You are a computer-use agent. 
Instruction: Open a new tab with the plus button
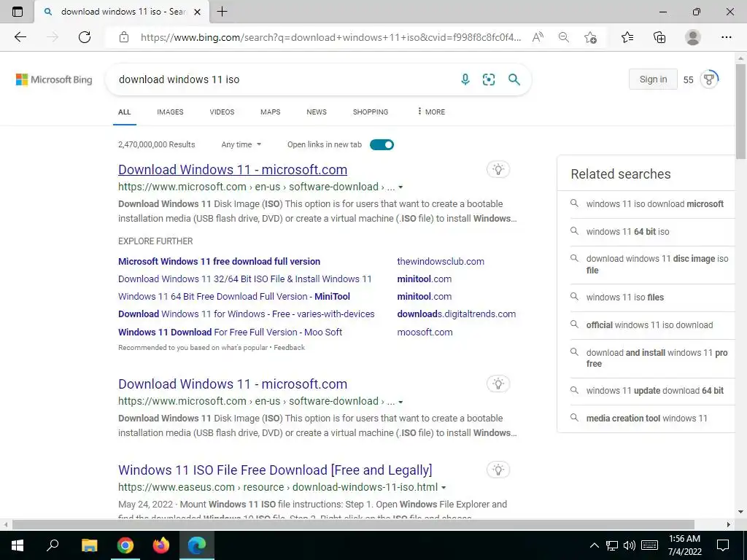pyautogui.click(x=222, y=12)
